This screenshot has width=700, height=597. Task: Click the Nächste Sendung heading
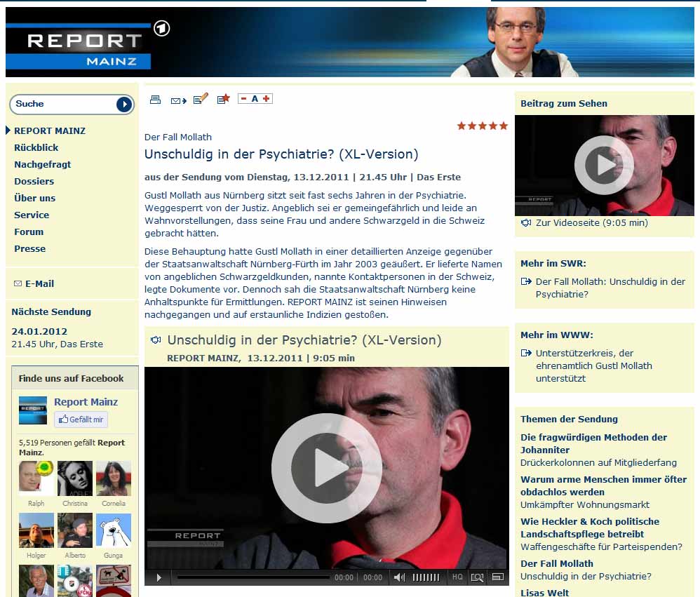(51, 311)
